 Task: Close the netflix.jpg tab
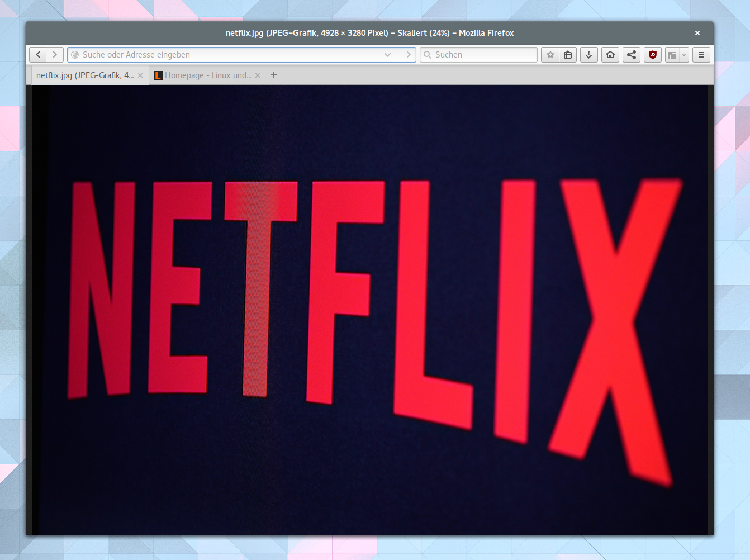point(140,75)
